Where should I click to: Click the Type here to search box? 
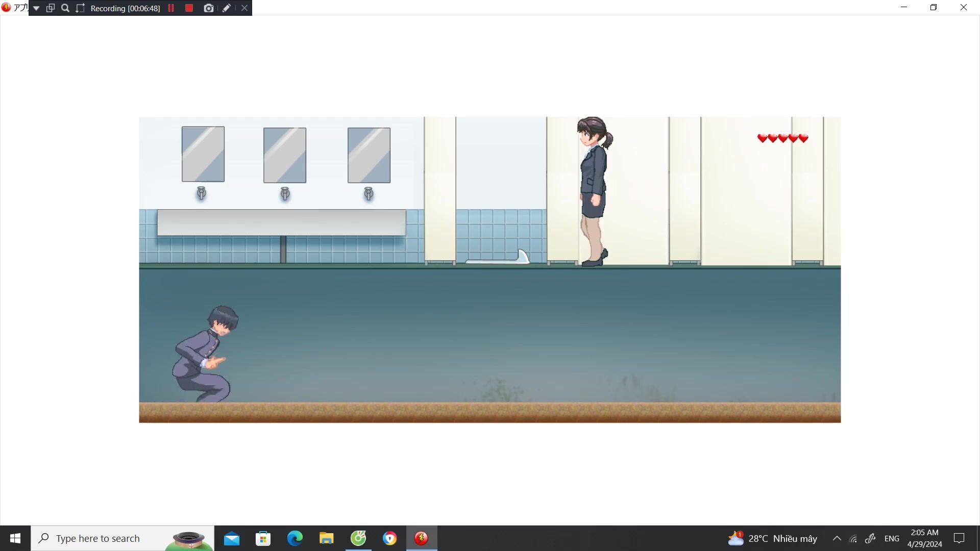pyautogui.click(x=98, y=538)
